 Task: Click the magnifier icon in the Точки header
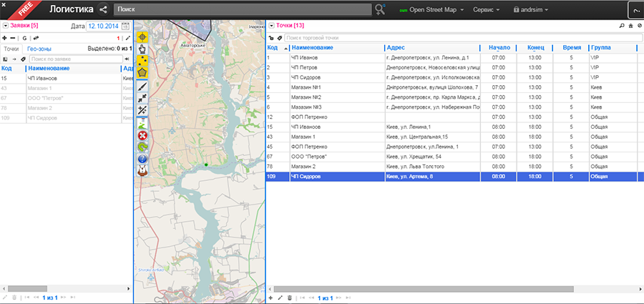(x=622, y=26)
